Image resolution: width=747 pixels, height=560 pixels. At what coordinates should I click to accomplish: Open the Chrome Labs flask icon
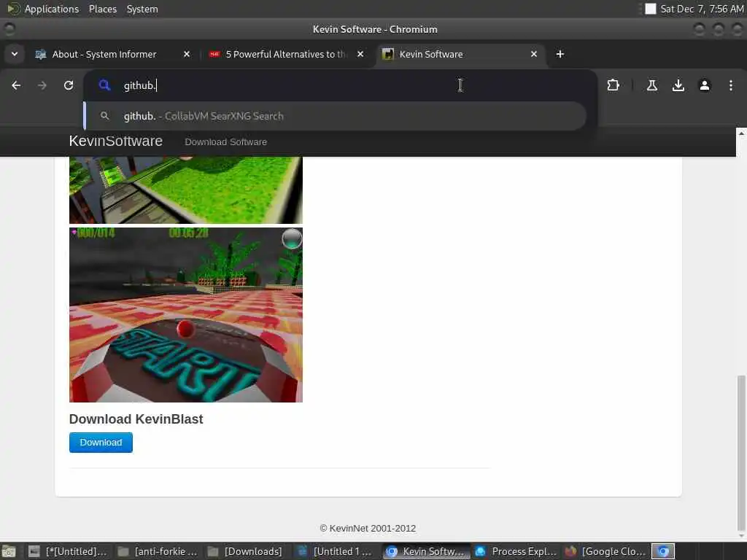pos(651,85)
